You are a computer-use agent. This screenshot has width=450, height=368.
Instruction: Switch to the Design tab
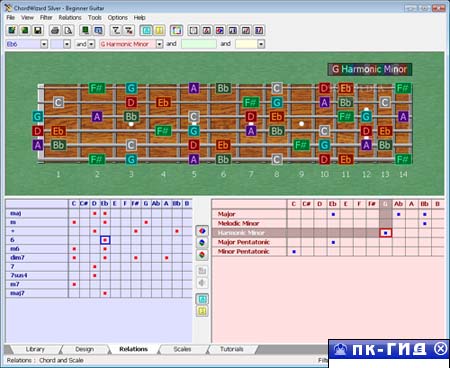click(x=84, y=349)
